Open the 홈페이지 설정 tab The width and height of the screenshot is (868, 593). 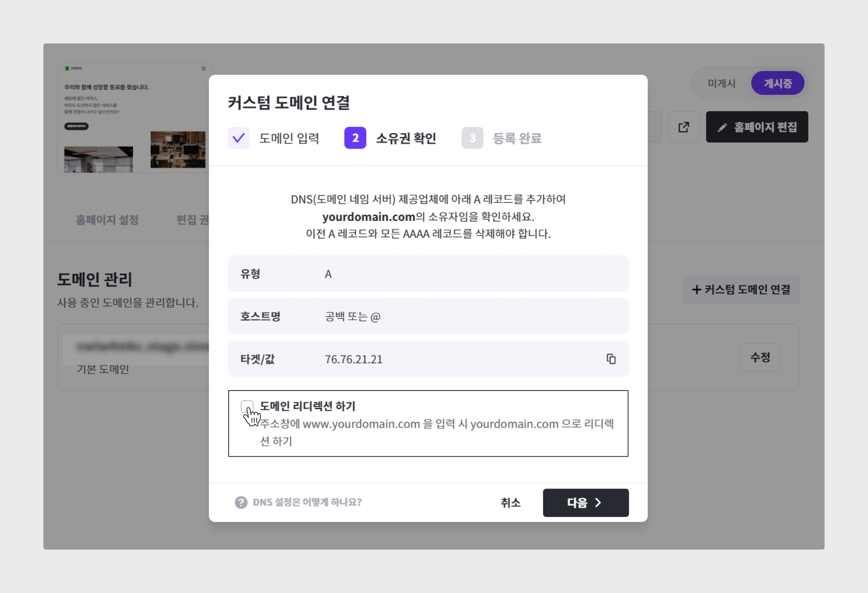coord(107,220)
